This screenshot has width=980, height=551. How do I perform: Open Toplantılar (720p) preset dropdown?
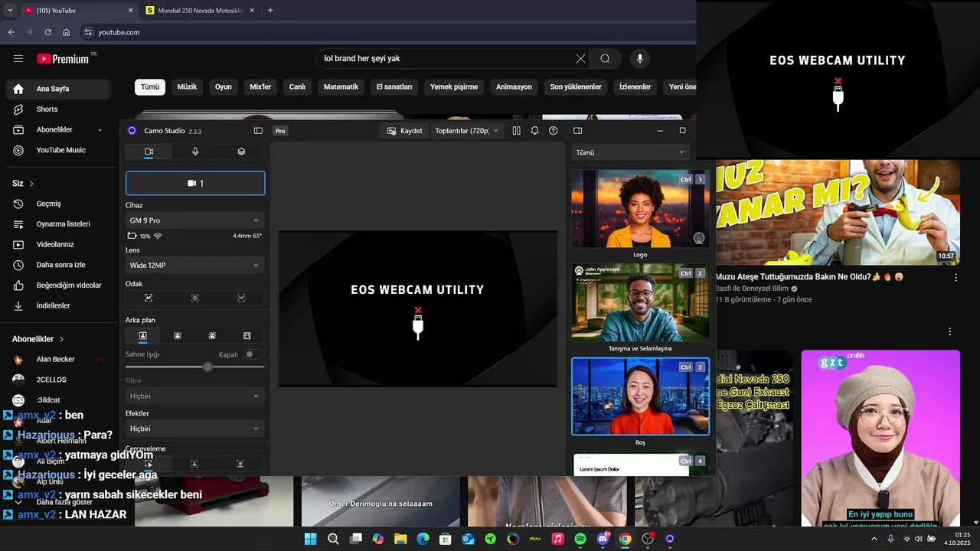(466, 131)
